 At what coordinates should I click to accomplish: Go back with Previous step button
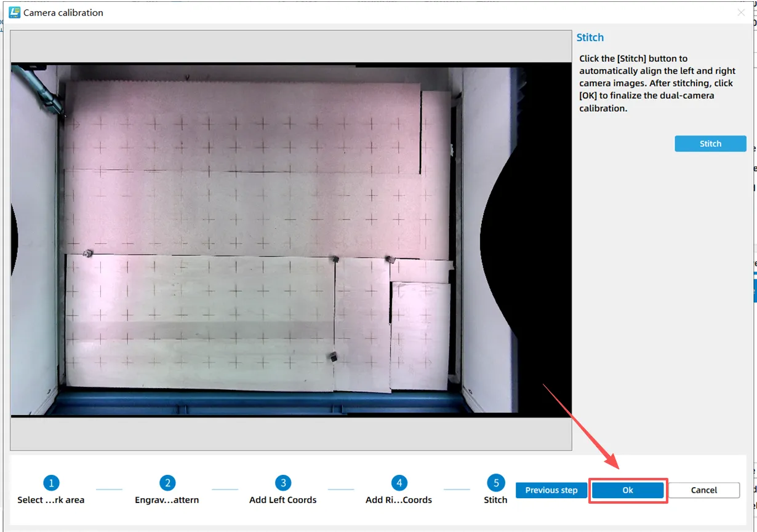click(x=551, y=490)
